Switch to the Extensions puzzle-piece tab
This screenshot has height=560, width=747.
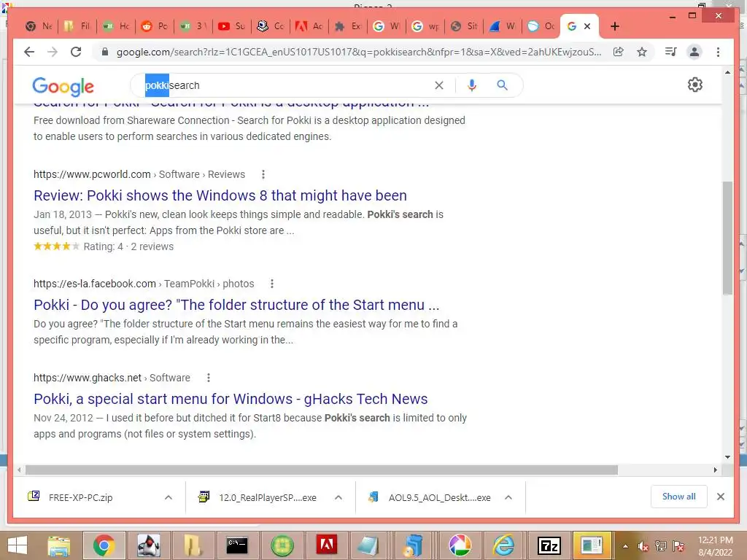coord(348,26)
